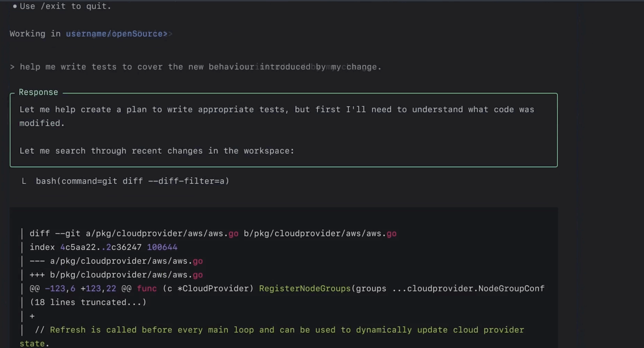Click the 'Let me search through recent changes' line
644x348 pixels.
tap(156, 151)
